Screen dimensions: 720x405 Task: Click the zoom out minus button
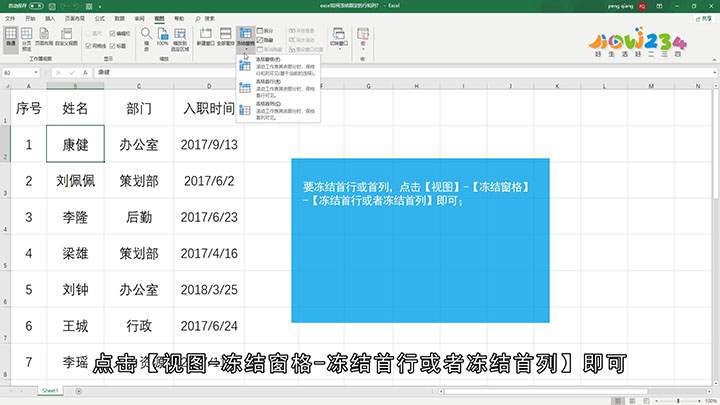coord(657,401)
